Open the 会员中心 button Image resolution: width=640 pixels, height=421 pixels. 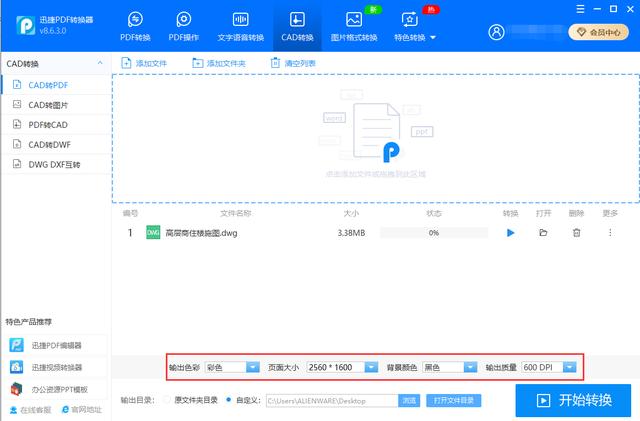(x=599, y=32)
